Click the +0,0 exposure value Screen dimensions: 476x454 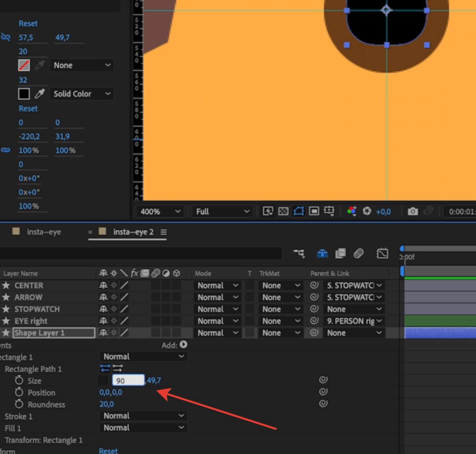[x=383, y=212]
